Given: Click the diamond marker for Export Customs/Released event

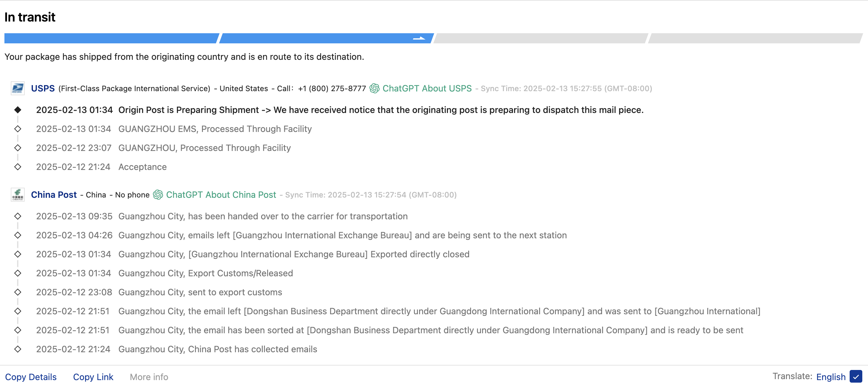Looking at the screenshot, I should point(18,273).
